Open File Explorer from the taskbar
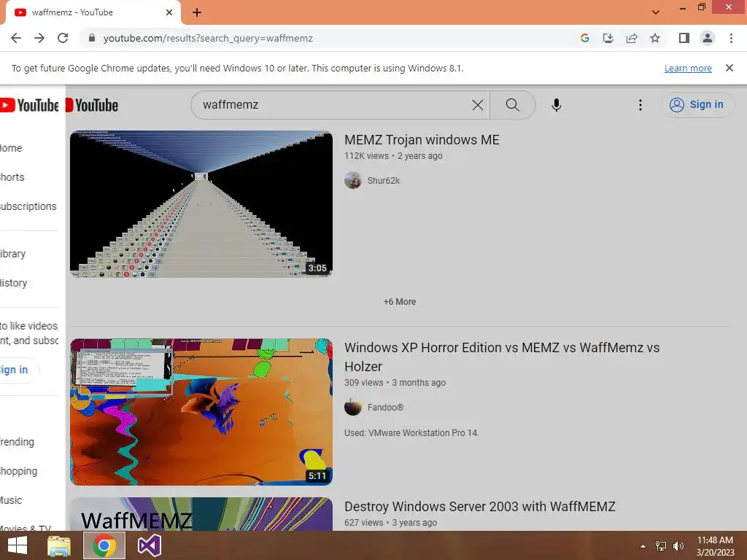Viewport: 747px width, 560px height. 59,545
